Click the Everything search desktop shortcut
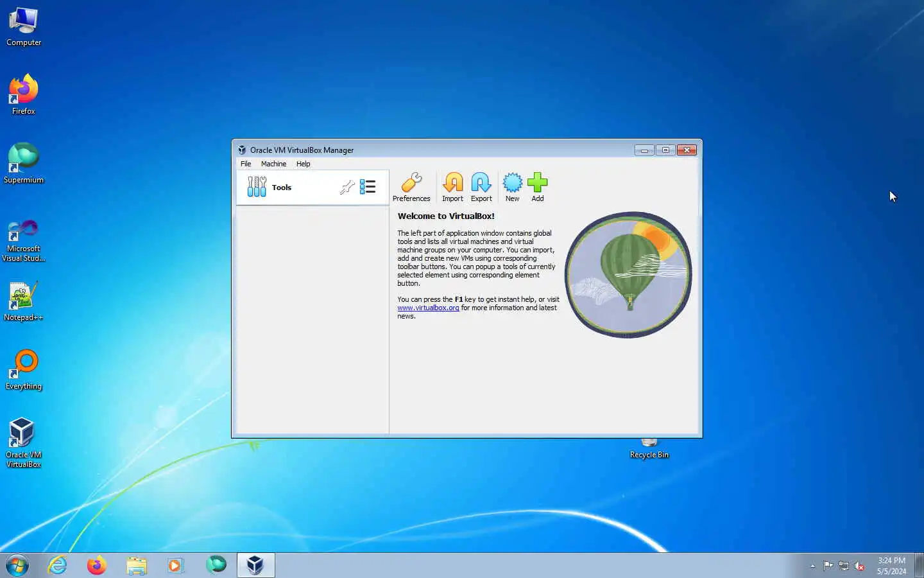The image size is (924, 578). [24, 370]
